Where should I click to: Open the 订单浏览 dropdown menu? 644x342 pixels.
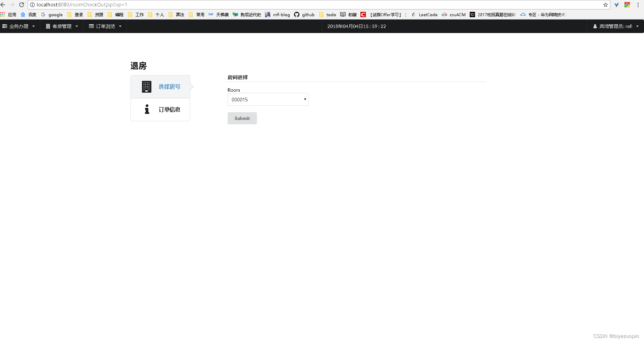105,26
